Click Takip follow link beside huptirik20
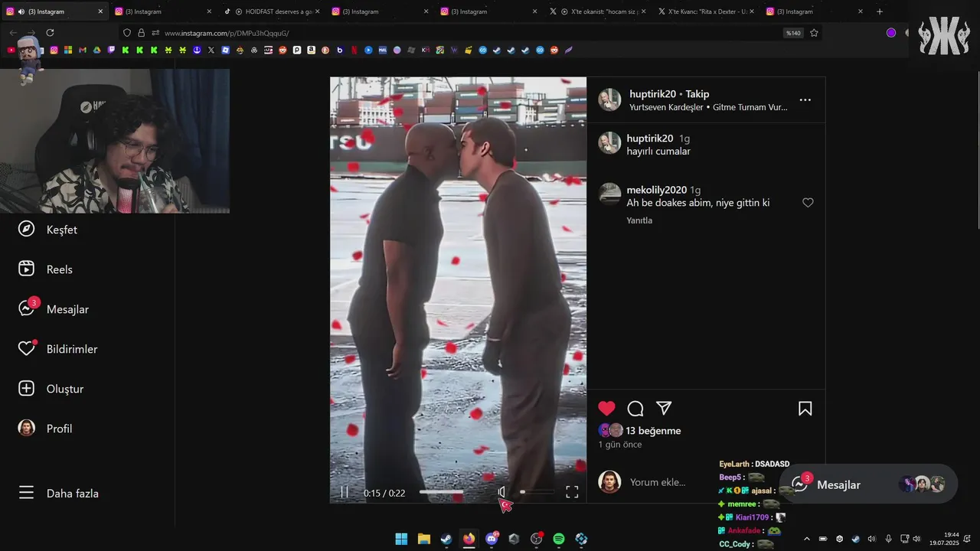Screen dimensions: 980x551 tap(697, 94)
